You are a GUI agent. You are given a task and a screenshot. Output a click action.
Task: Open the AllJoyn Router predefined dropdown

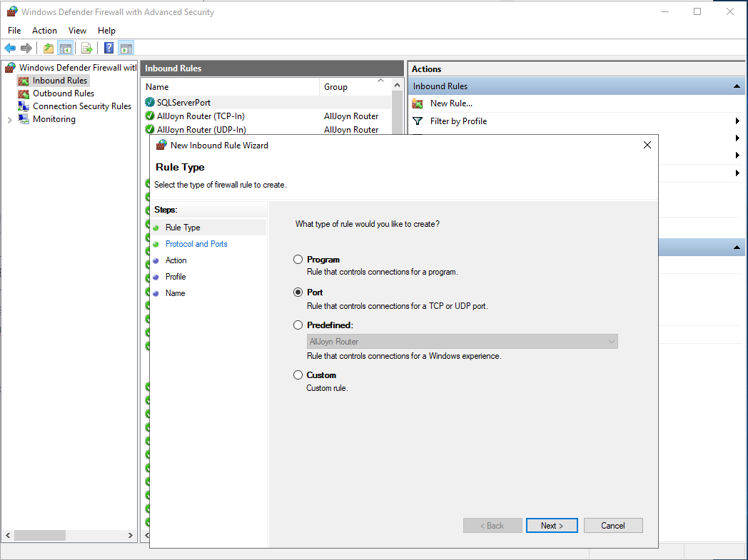[x=463, y=341]
